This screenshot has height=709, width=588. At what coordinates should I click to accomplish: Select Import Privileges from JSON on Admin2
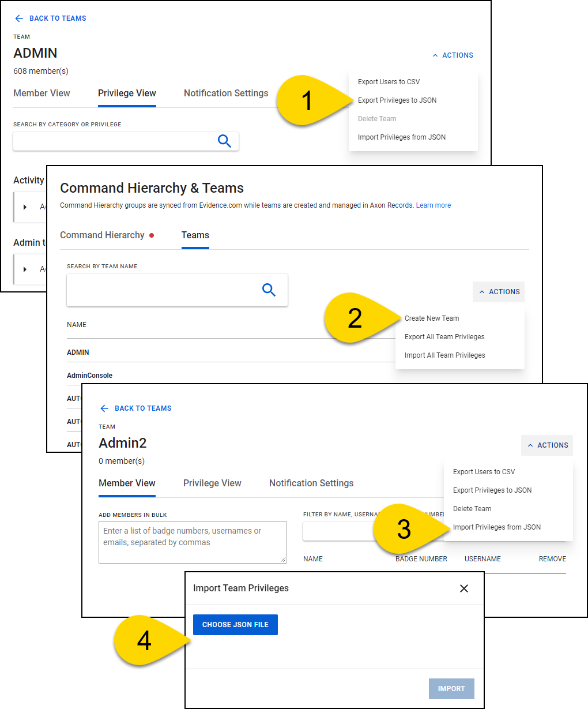click(x=497, y=527)
